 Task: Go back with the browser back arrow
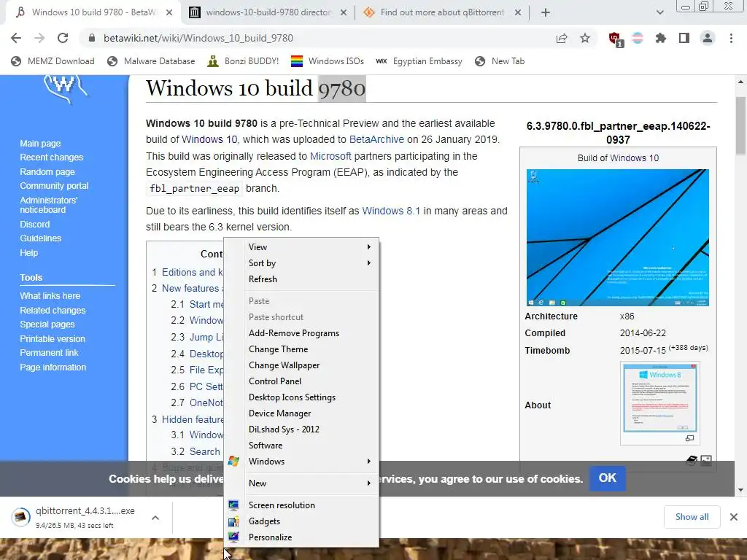[x=16, y=38]
